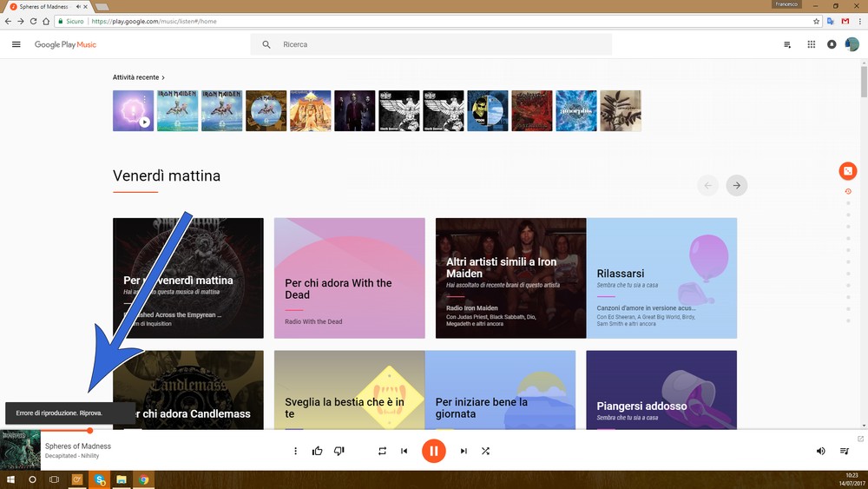Click the page vertical scrollbar
The height and width of the screenshot is (489, 868).
pyautogui.click(x=864, y=82)
